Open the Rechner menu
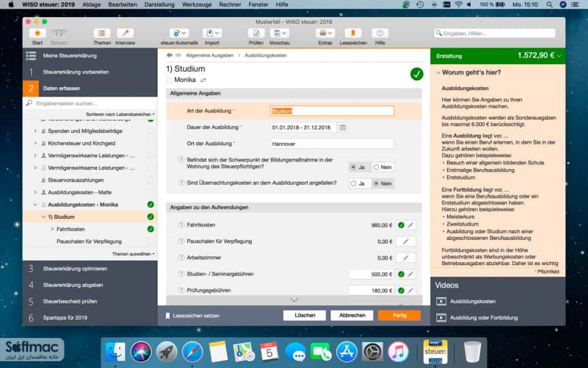 (230, 5)
